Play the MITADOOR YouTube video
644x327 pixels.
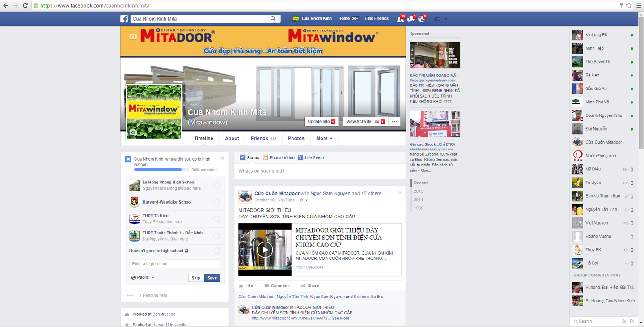[265, 250]
